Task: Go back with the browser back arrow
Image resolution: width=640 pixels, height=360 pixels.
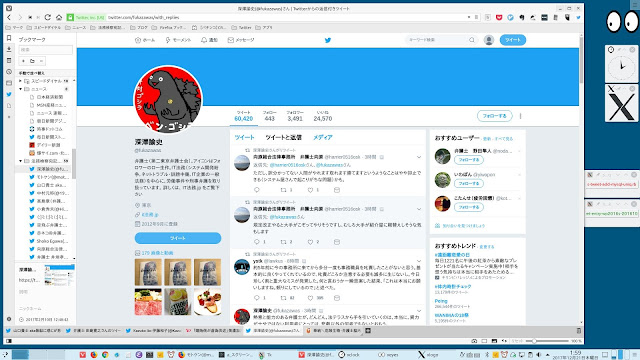Action: click(9, 18)
